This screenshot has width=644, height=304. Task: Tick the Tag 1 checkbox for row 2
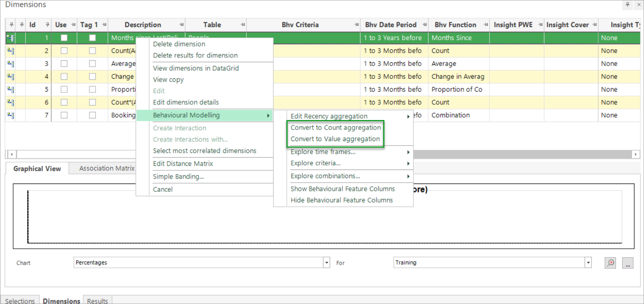(93, 51)
